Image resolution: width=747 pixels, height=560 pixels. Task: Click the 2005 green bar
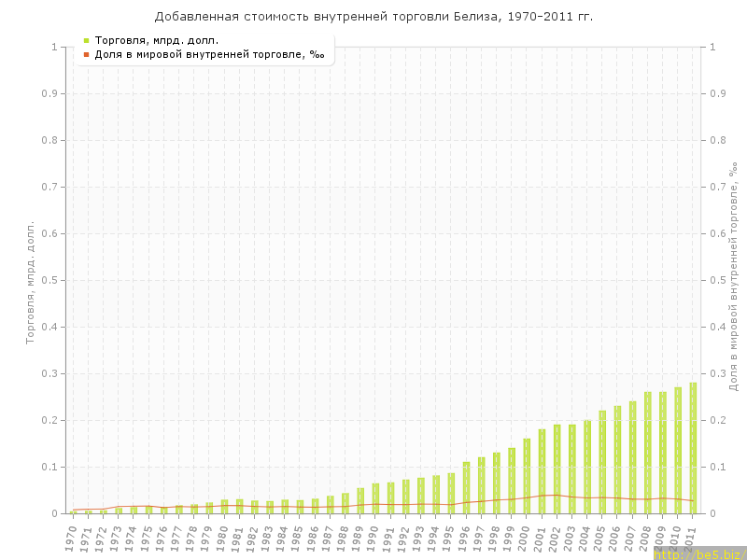click(x=602, y=462)
